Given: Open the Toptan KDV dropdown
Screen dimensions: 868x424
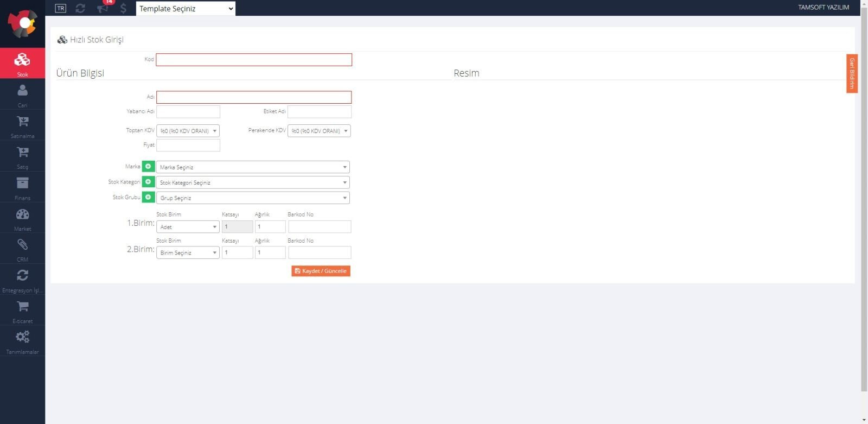Looking at the screenshot, I should 188,131.
